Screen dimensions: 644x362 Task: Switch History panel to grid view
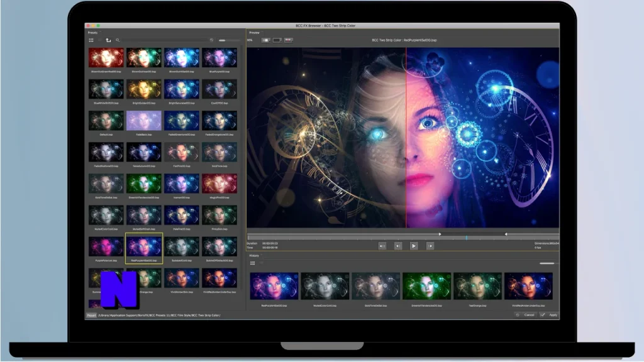(x=253, y=263)
